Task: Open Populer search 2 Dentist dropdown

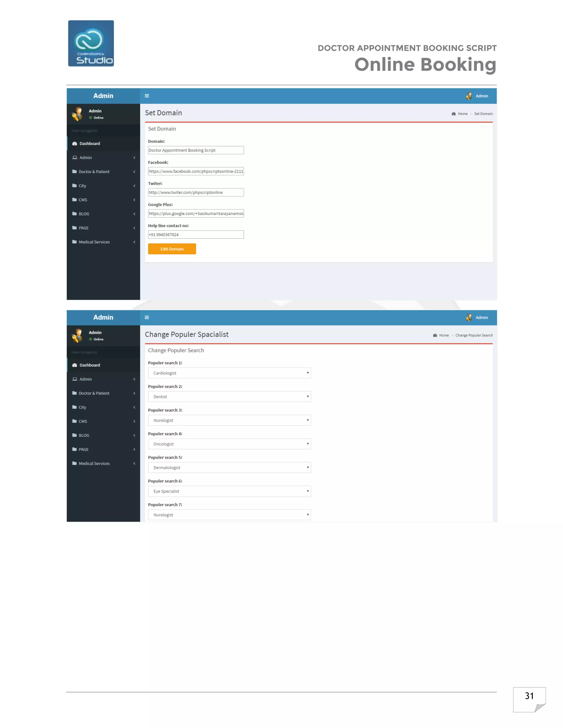Action: 230,397
